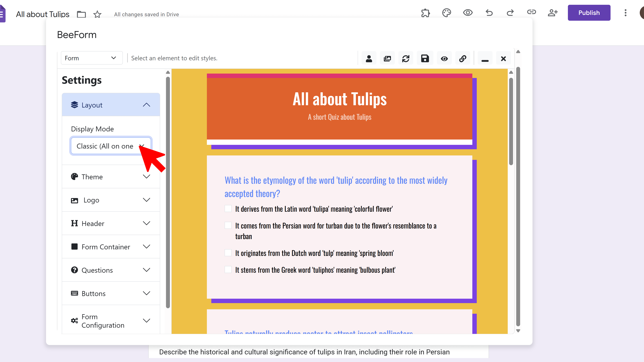Open the Form Container settings section
The width and height of the screenshot is (644, 362).
coord(111,247)
